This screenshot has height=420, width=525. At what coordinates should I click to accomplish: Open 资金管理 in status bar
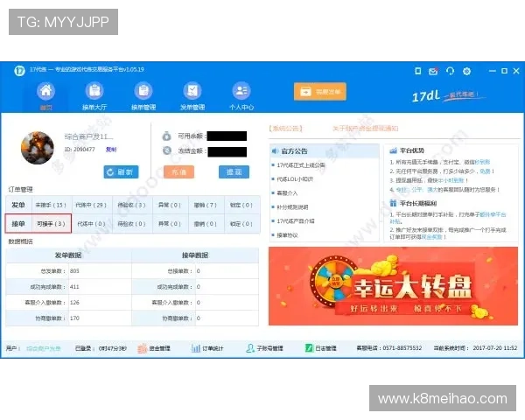[x=154, y=348]
